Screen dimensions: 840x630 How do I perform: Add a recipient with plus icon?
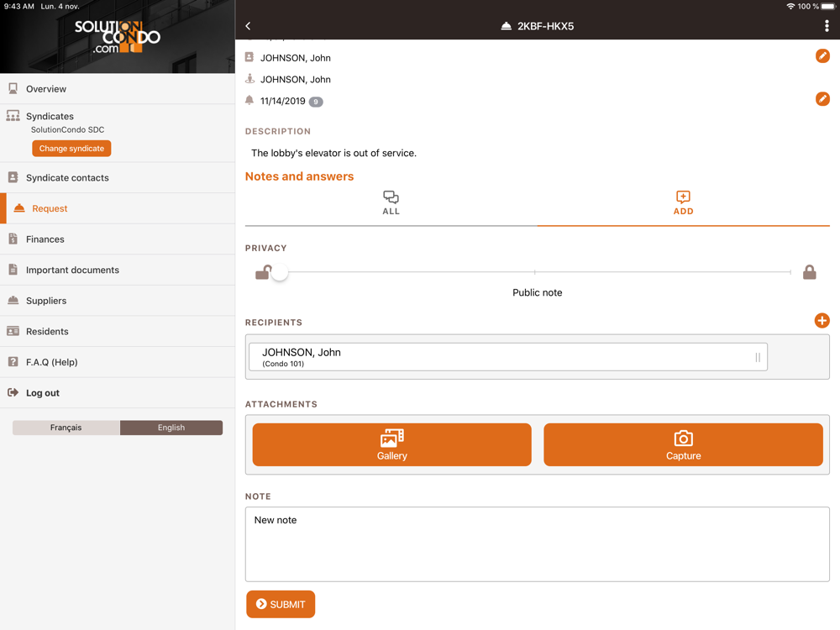[x=822, y=321]
